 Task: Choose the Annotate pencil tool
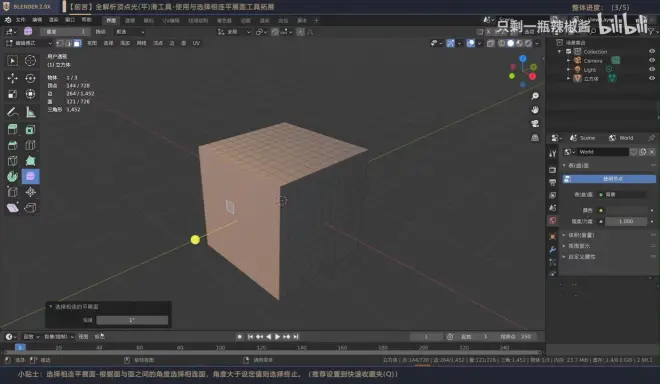coord(12,112)
